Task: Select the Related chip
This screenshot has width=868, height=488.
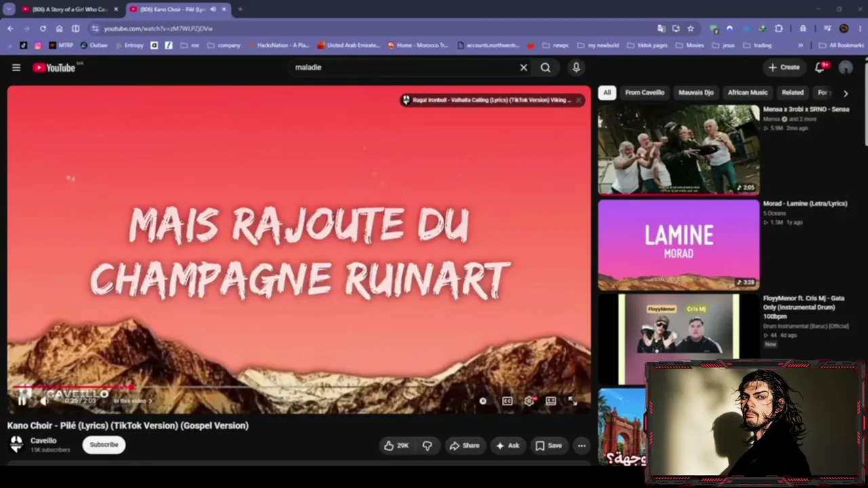Action: 793,92
